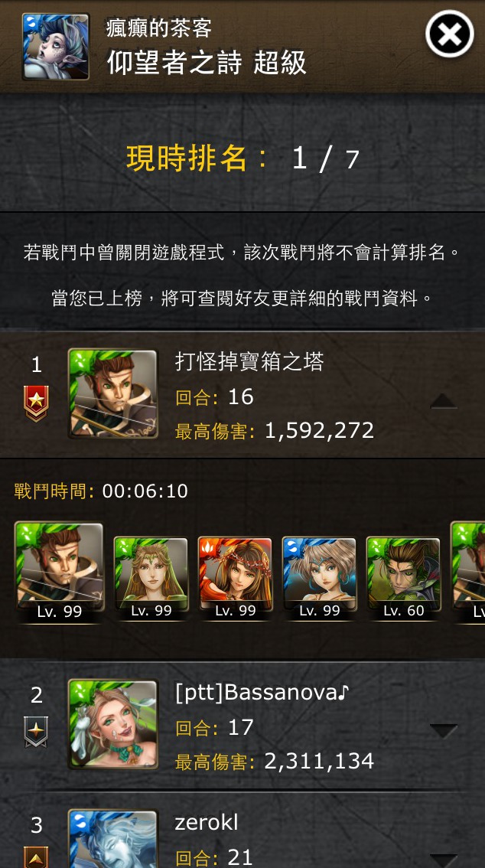
Task: Select the player name 打怪掉寶箱之塔
Action: pos(249,362)
